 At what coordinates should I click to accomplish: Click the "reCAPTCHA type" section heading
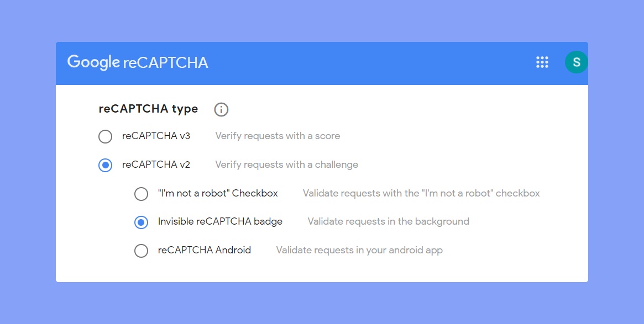click(148, 109)
